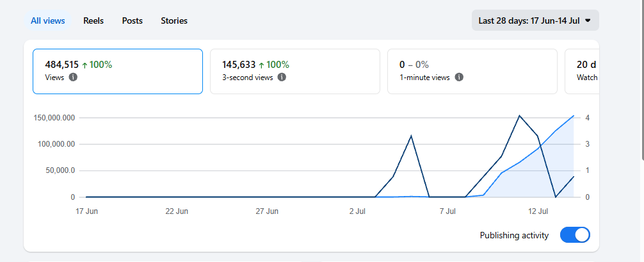
Task: Click the Publishing activity label text
Action: point(514,236)
